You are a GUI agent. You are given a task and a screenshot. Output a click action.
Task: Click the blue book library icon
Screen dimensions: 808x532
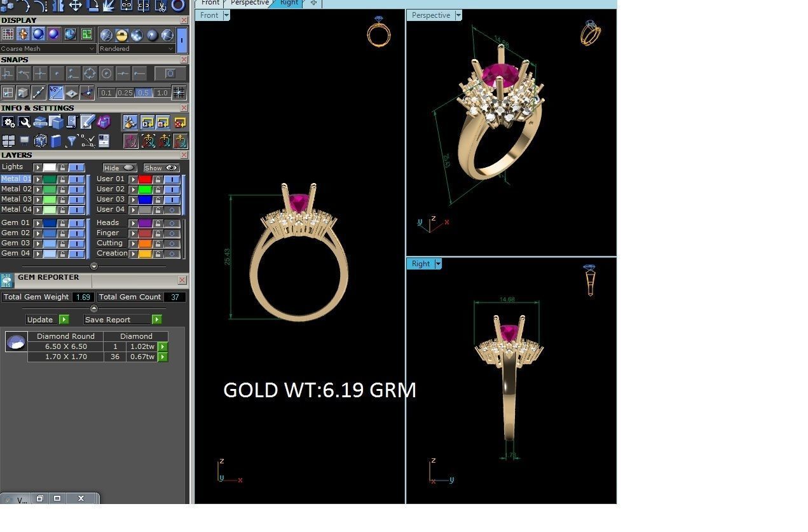coord(56,140)
